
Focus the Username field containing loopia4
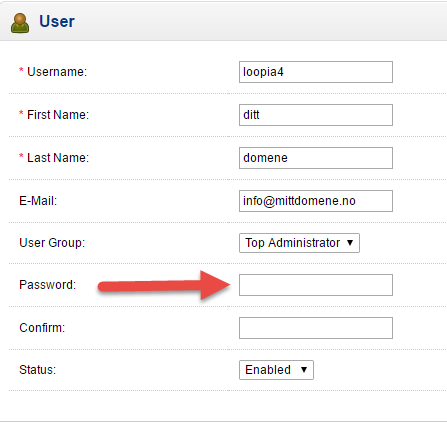[x=316, y=72]
